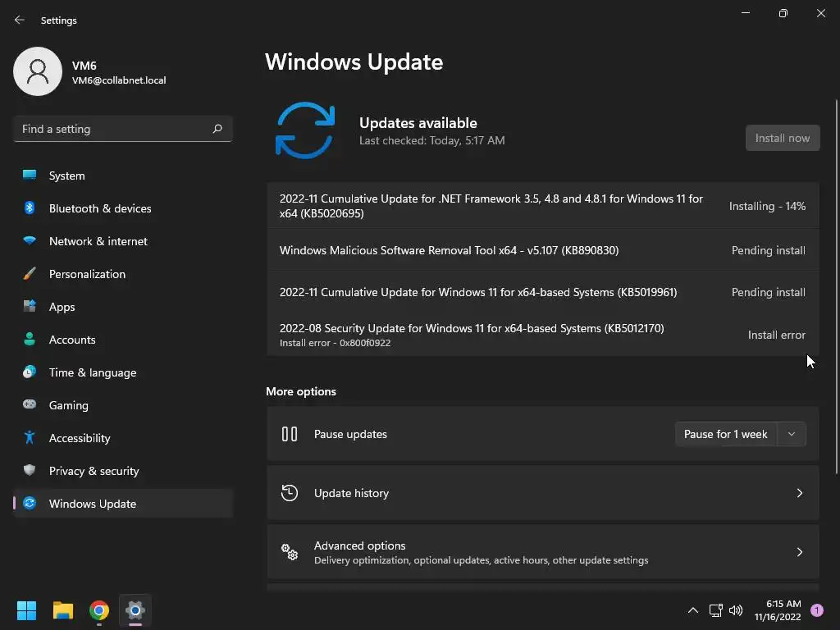Screen dimensions: 840x630
Task: Click the back arrow in Settings header
Action: point(20,20)
